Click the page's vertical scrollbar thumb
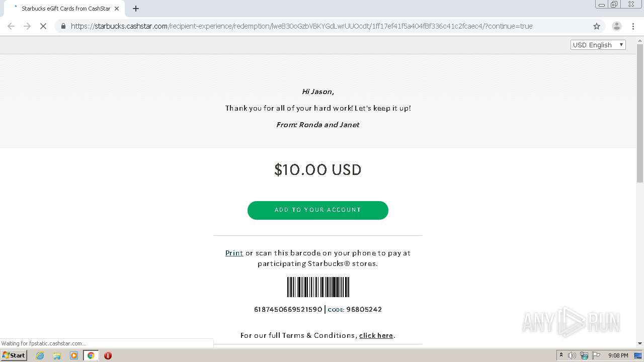Screen dimensions: 644x362 pos(640,113)
